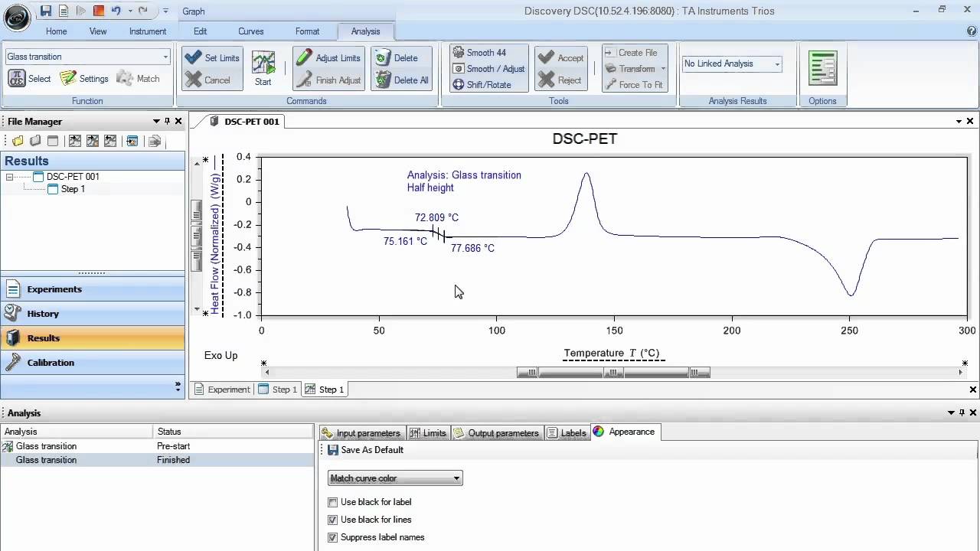Expand the No Linked Analysis dropdown

(777, 64)
